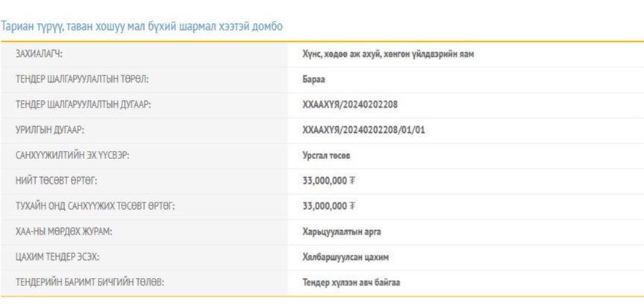Click the title 'Тариан түрүү, таван хошуу мал...'
The image size is (644, 307).
[142, 26]
